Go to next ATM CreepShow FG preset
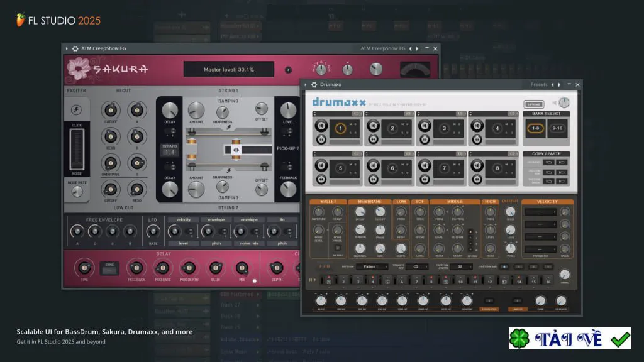This screenshot has height=362, width=644. coord(418,48)
